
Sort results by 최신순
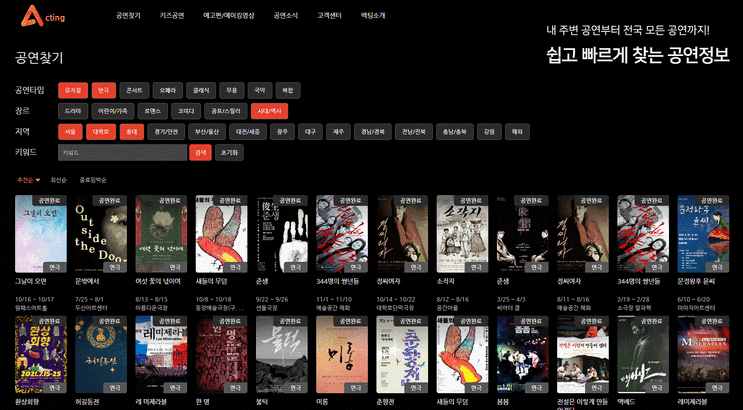click(58, 180)
